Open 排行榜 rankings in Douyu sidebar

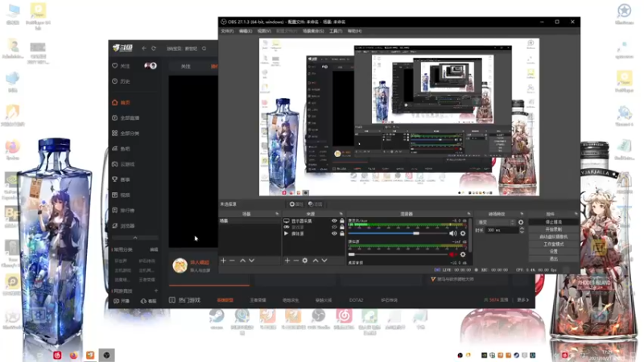click(x=123, y=210)
